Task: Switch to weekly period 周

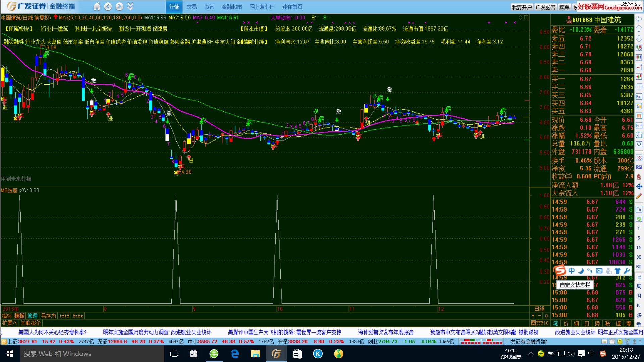Action: [x=639, y=286]
